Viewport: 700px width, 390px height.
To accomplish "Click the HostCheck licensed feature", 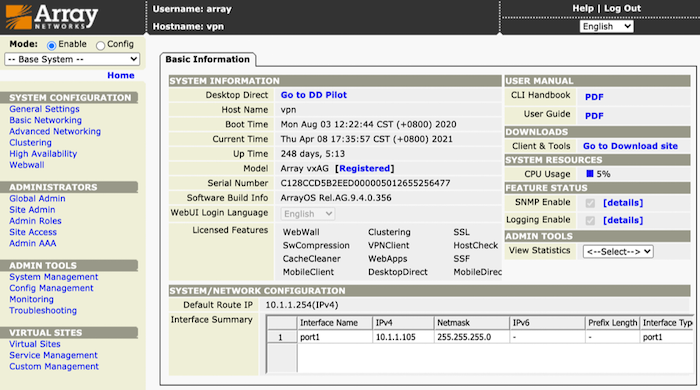I will [475, 245].
